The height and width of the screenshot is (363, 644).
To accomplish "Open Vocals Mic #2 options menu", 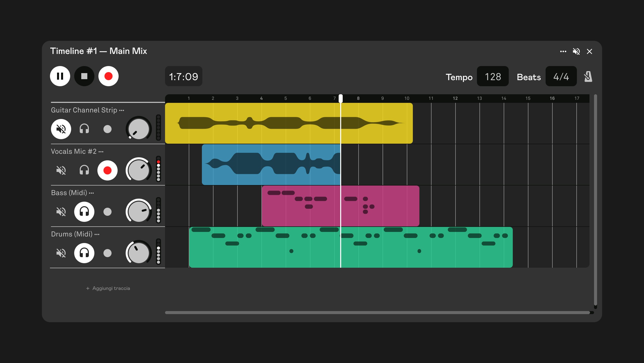I will click(101, 152).
